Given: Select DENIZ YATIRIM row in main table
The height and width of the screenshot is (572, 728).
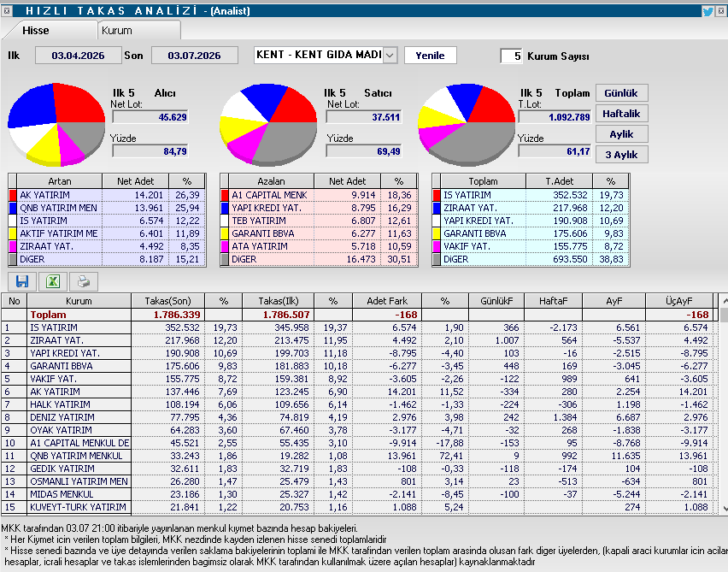Looking at the screenshot, I should (356, 417).
